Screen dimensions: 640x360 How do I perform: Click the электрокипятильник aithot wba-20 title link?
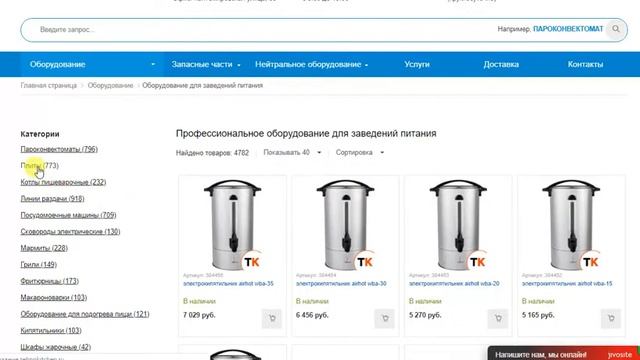pyautogui.click(x=454, y=284)
